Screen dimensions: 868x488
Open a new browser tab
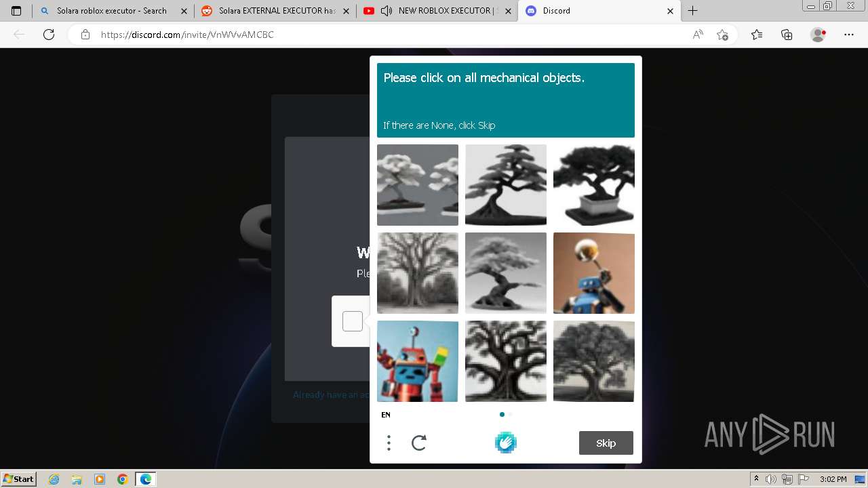(692, 11)
